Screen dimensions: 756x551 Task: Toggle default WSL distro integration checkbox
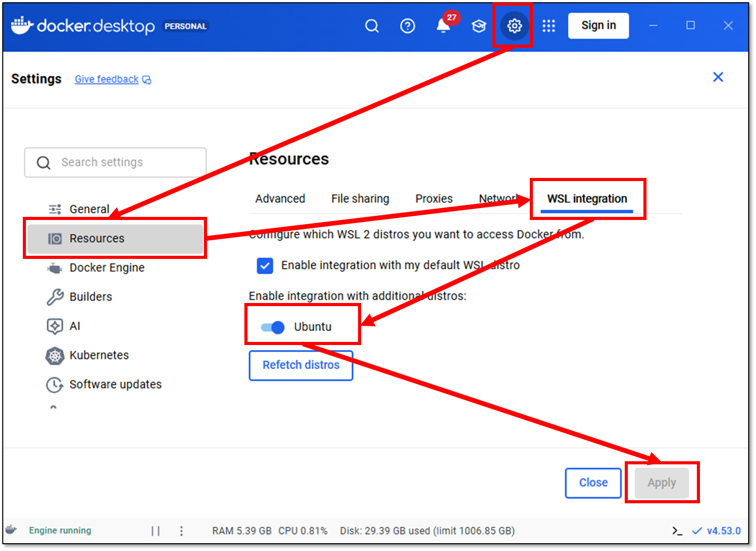[x=265, y=266]
